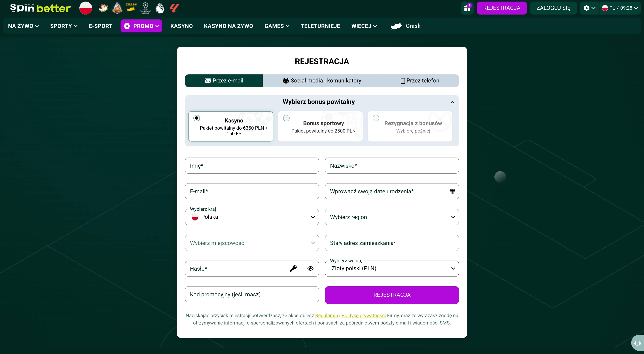This screenshot has width=644, height=354.
Task: Open the Gates of Olympus game icon
Action: point(117,8)
